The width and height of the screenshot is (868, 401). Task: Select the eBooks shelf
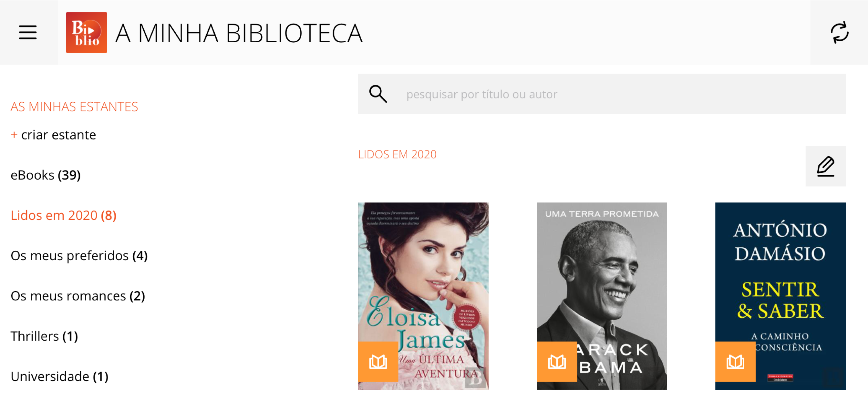pyautogui.click(x=46, y=175)
